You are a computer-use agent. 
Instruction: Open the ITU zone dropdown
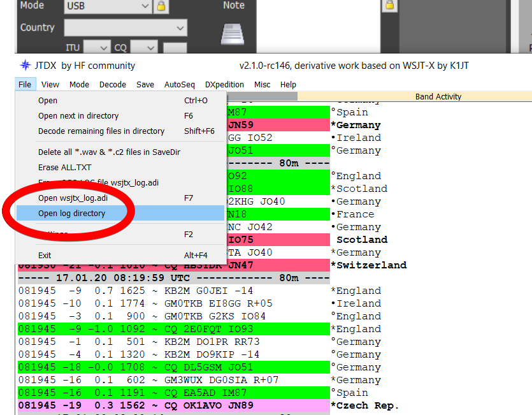click(x=97, y=48)
